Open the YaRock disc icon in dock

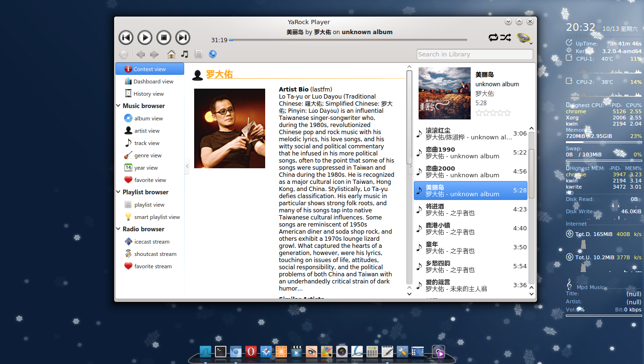click(x=438, y=351)
